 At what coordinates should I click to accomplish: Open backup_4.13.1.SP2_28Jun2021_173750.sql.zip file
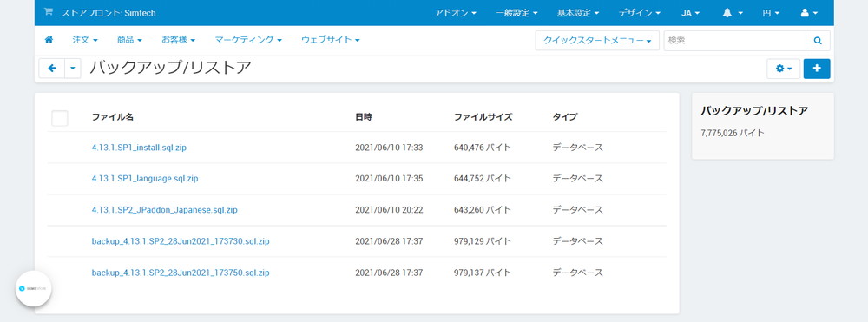181,273
